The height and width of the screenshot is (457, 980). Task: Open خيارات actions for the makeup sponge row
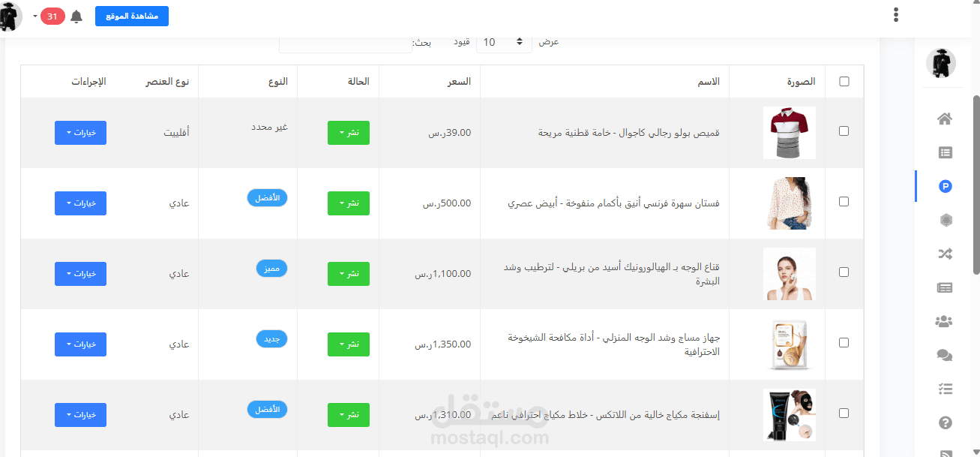point(80,415)
